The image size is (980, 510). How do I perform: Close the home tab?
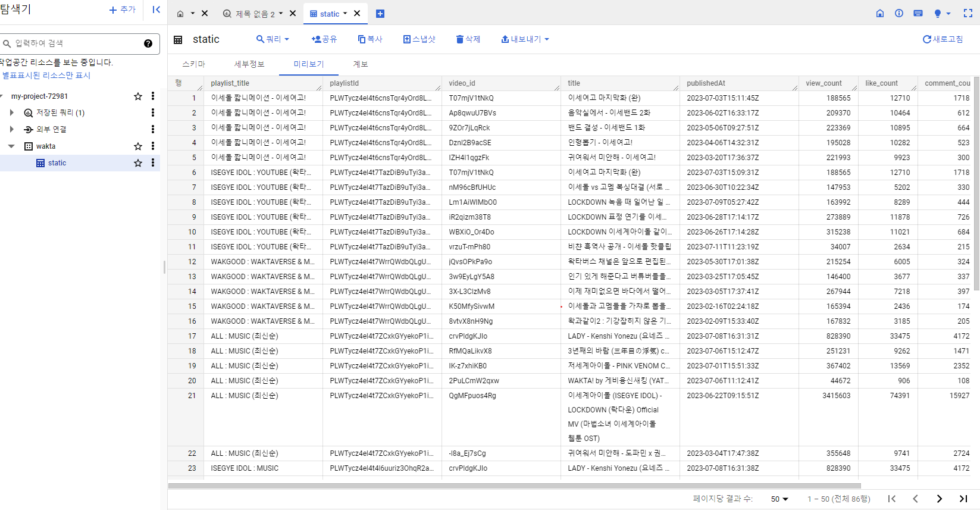(205, 13)
